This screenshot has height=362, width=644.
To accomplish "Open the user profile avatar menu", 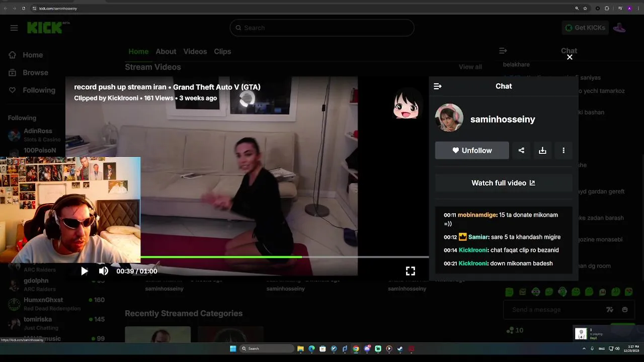I will 619,28.
